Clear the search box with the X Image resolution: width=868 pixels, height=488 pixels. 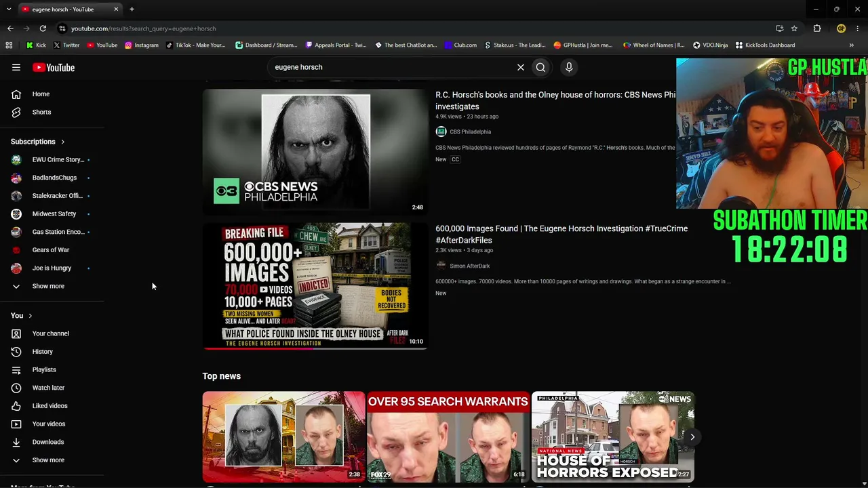tap(521, 67)
